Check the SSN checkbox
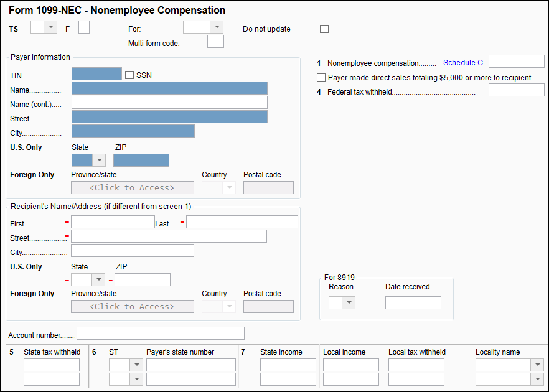This screenshot has height=392, width=549. [129, 75]
